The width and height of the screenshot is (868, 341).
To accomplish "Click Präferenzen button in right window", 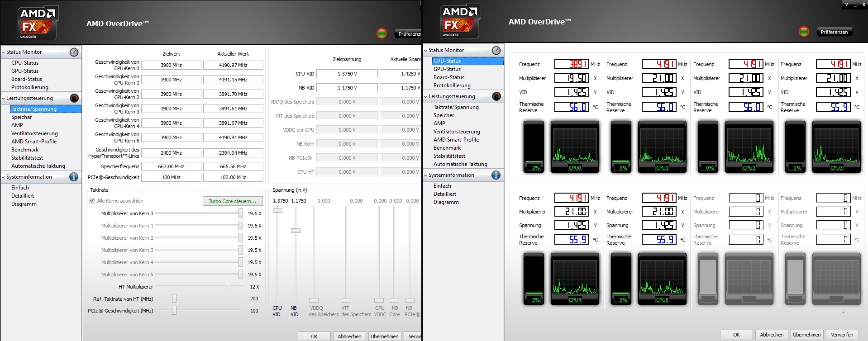I will (834, 32).
